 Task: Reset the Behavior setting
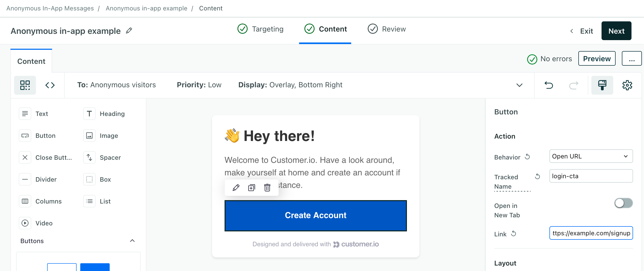[x=527, y=157]
